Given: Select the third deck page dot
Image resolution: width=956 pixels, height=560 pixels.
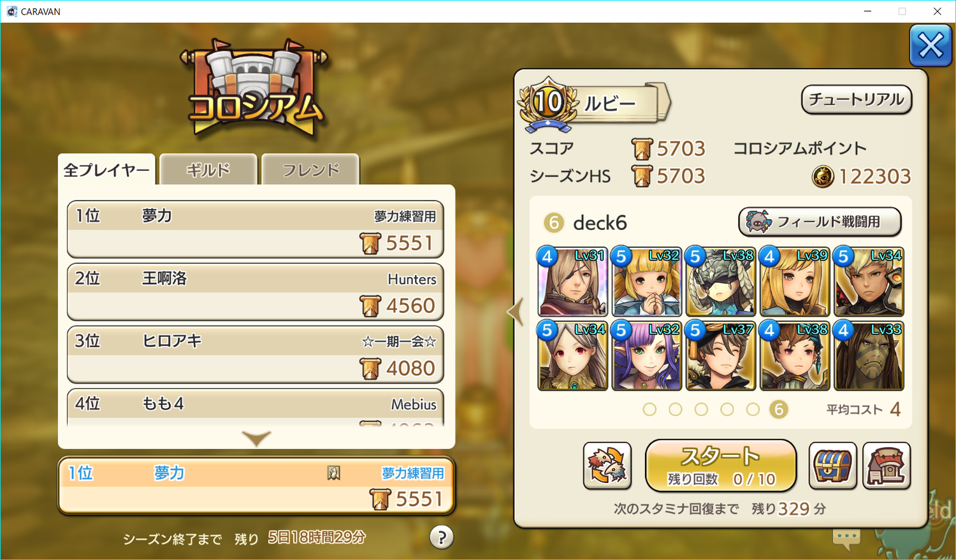Looking at the screenshot, I should pos(701,409).
